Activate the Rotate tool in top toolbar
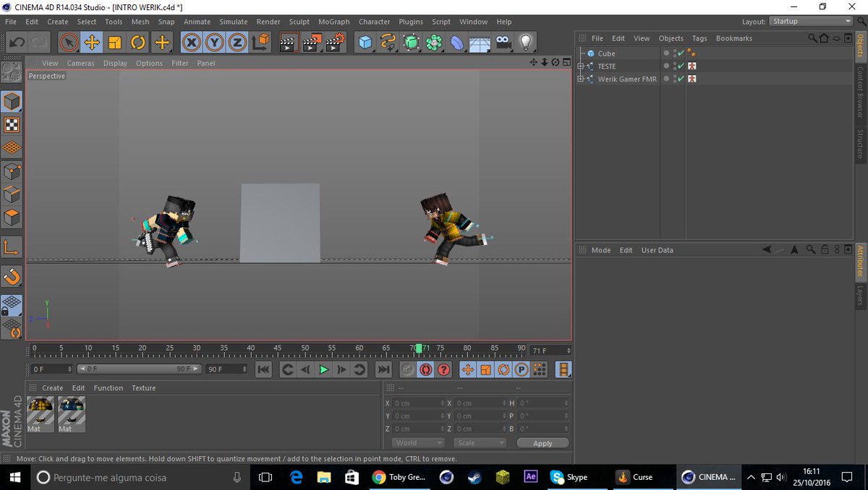The width and height of the screenshot is (868, 490). point(138,43)
